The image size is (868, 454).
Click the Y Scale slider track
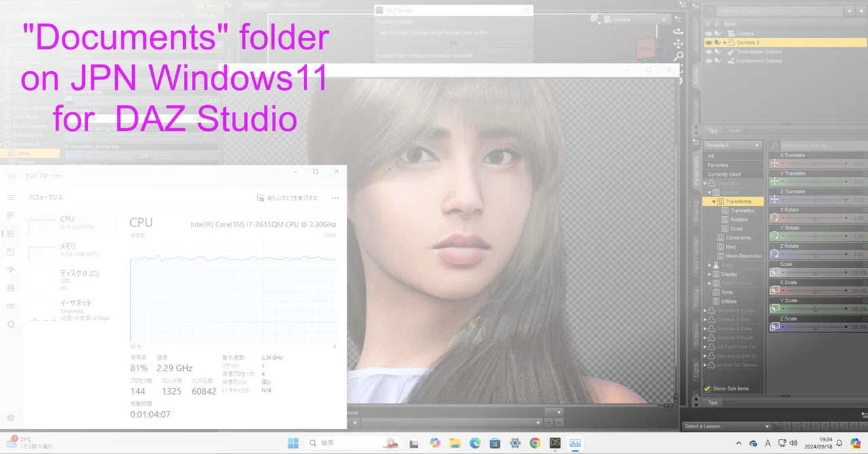pos(814,308)
